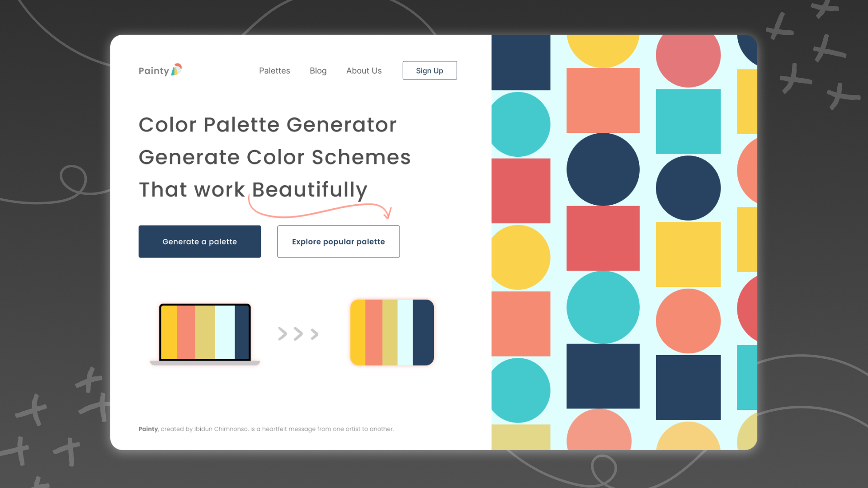Expand the Palettes navigation dropdown
Screen dimensions: 868x488
pyautogui.click(x=274, y=70)
